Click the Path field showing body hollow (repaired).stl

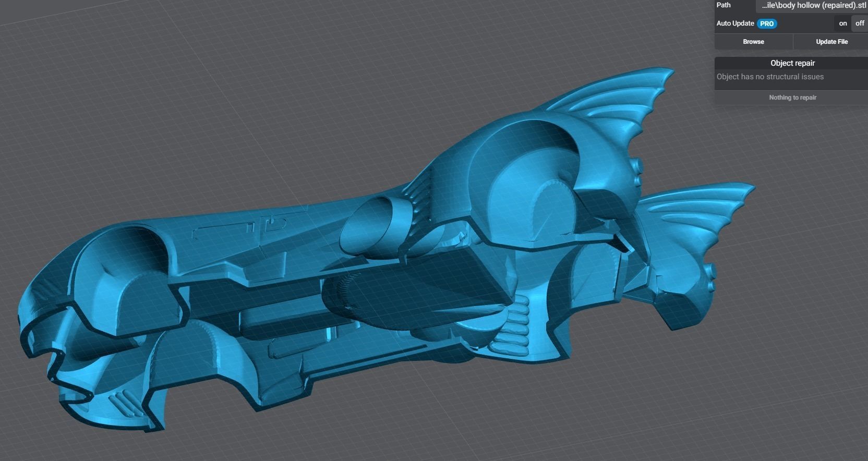pyautogui.click(x=812, y=6)
